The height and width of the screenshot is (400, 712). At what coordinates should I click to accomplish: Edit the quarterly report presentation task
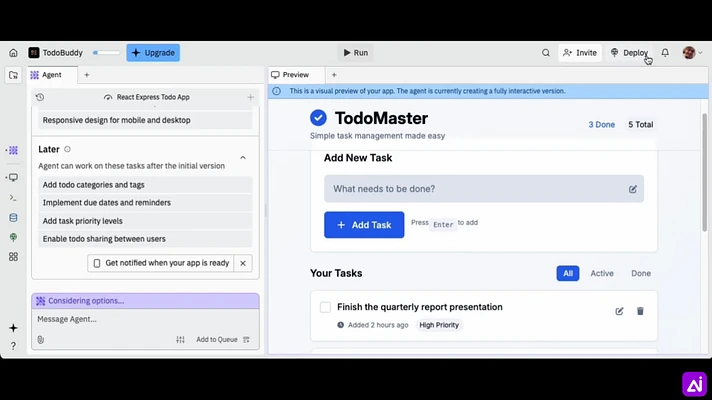(x=619, y=311)
